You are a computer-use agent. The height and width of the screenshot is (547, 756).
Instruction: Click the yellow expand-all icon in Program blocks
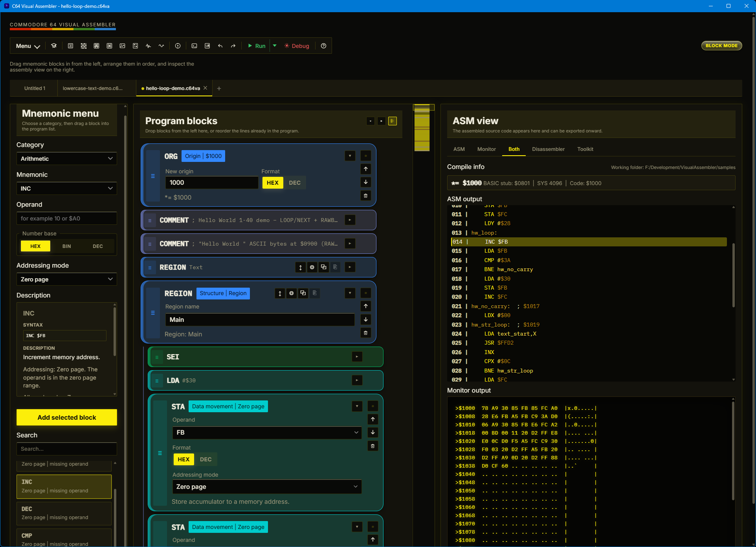coord(392,121)
